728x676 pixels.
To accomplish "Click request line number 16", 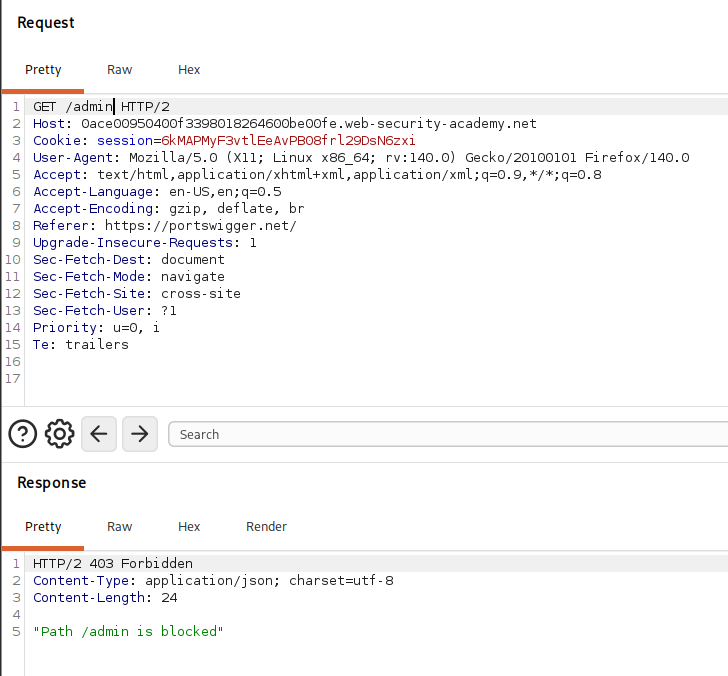I will [x=13, y=362].
